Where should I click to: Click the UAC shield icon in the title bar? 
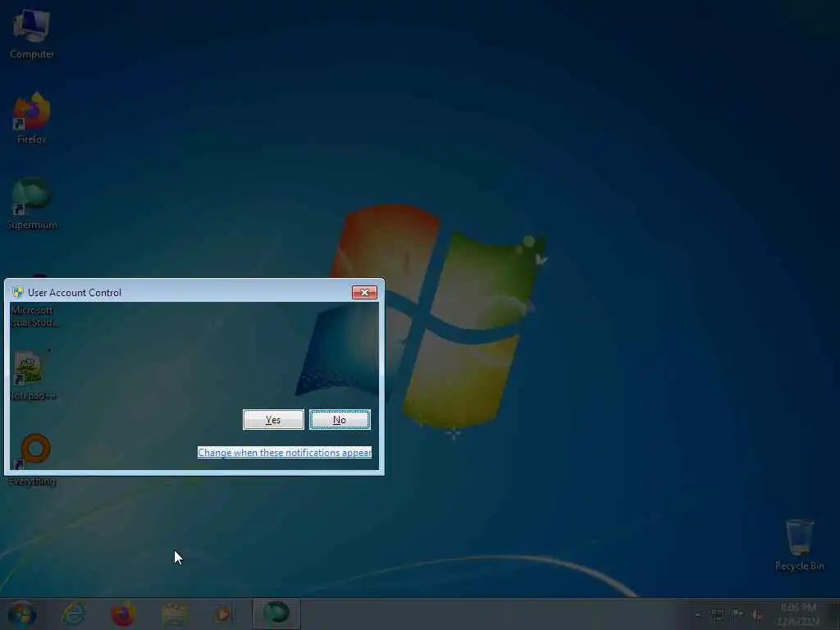(18, 293)
